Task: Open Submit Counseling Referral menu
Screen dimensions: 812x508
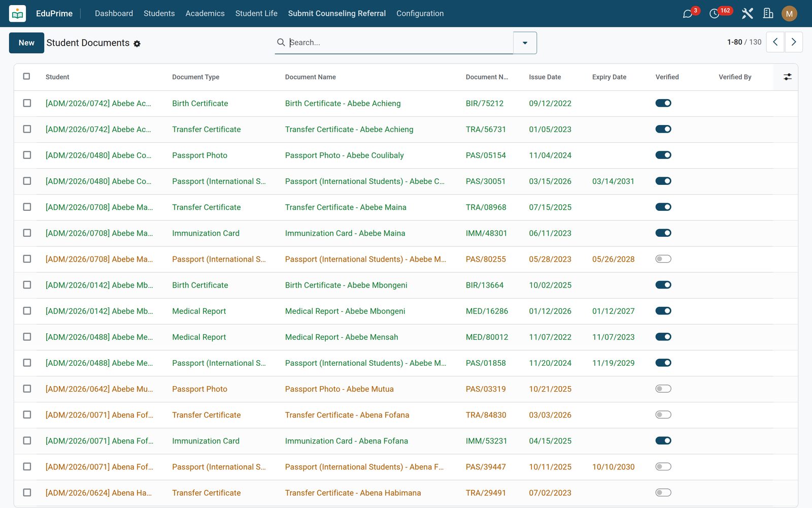Action: 337,14
